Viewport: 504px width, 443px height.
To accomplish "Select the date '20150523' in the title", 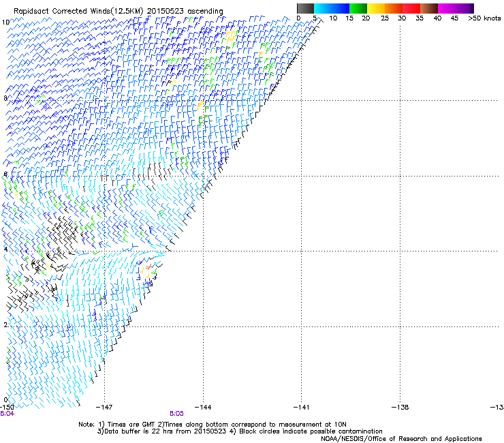I will click(166, 11).
